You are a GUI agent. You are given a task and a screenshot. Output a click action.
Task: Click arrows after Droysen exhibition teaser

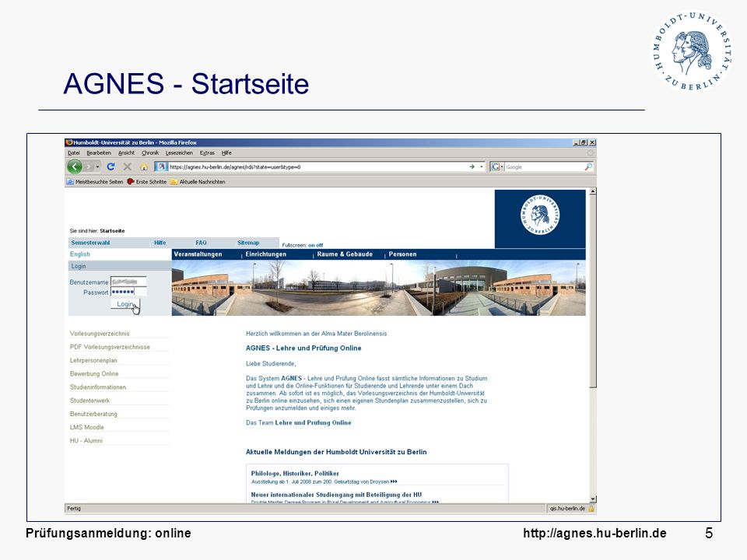[x=394, y=482]
